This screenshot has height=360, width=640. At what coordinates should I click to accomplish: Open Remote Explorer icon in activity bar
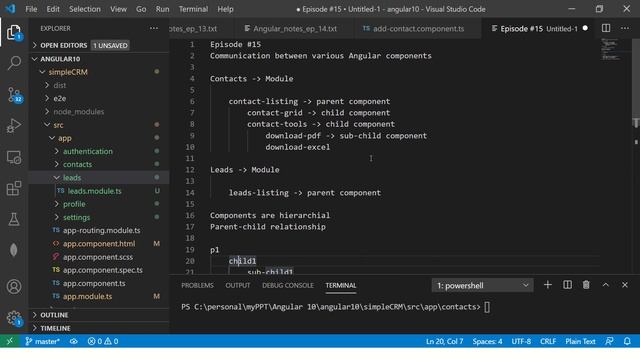pyautogui.click(x=14, y=157)
